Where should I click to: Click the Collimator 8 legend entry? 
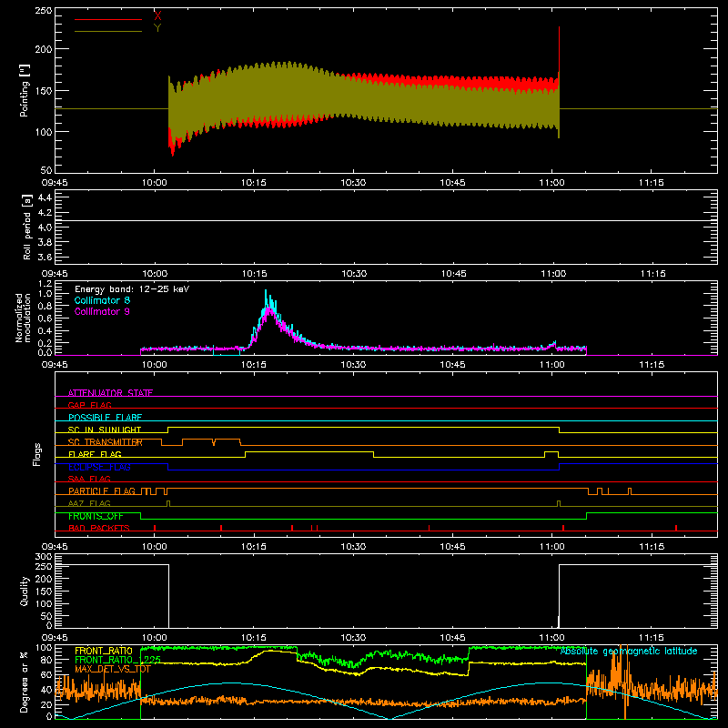[x=102, y=300]
